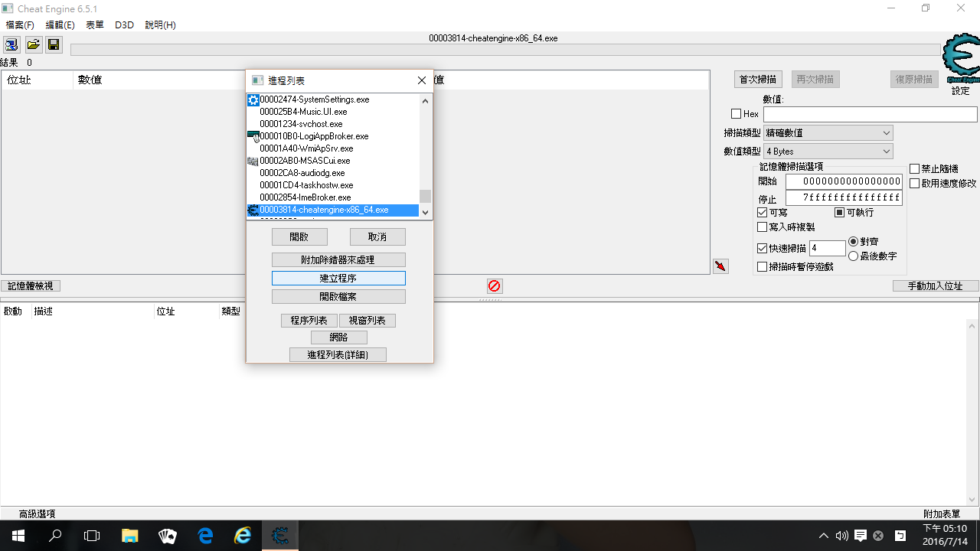This screenshot has height=551, width=980.
Task: Click the 停止 stop address field
Action: pos(844,198)
